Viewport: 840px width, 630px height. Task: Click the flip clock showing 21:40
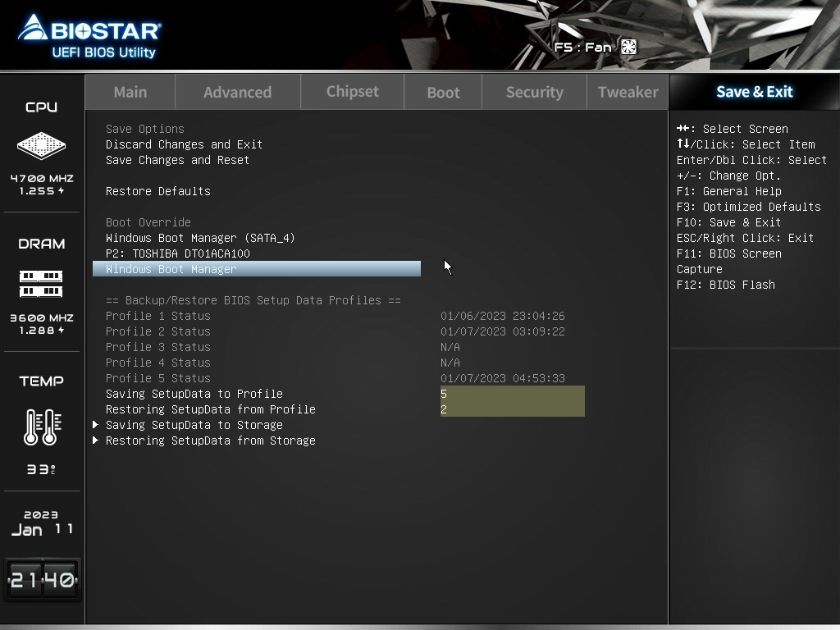point(43,580)
